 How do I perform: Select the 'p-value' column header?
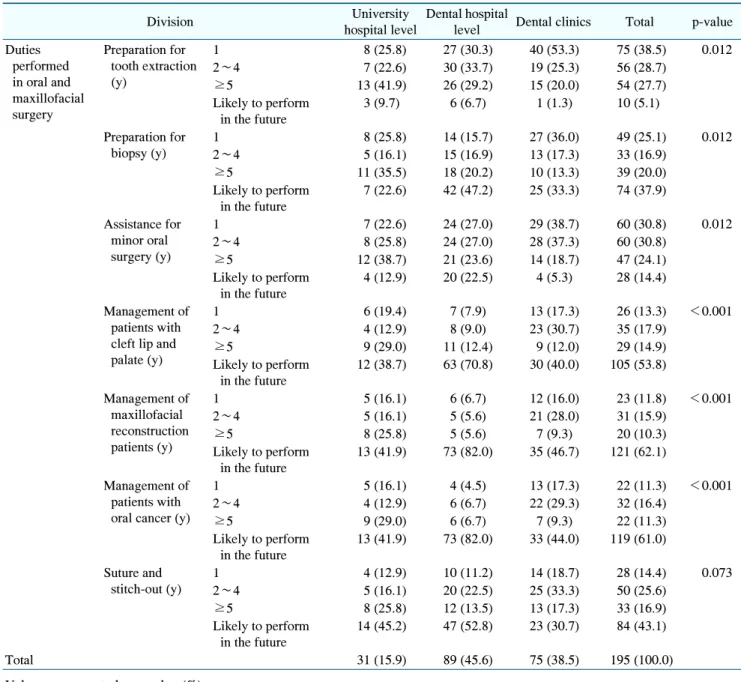click(x=712, y=22)
